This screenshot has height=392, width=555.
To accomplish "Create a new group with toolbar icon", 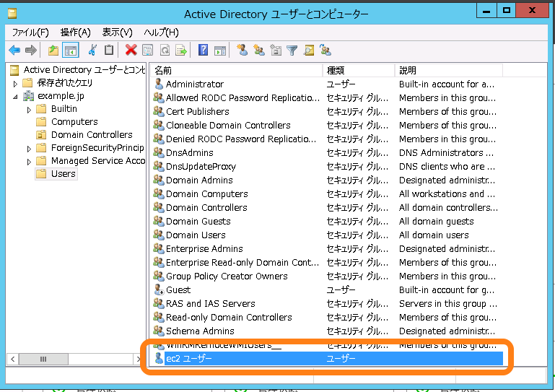I will tap(259, 51).
